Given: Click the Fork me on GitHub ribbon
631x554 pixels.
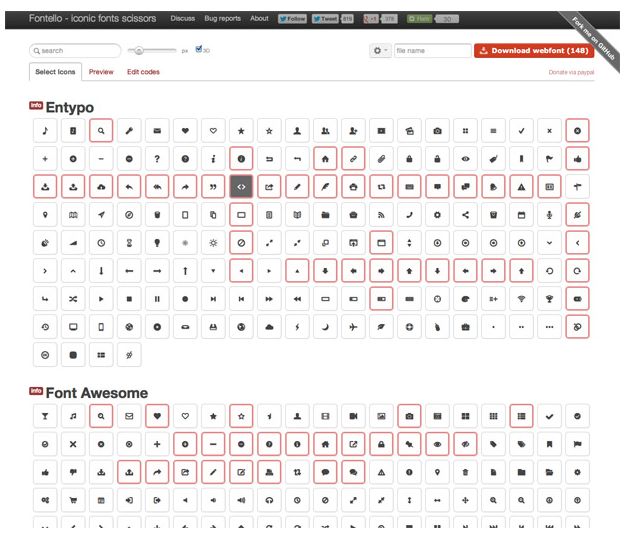Looking at the screenshot, I should [x=593, y=39].
